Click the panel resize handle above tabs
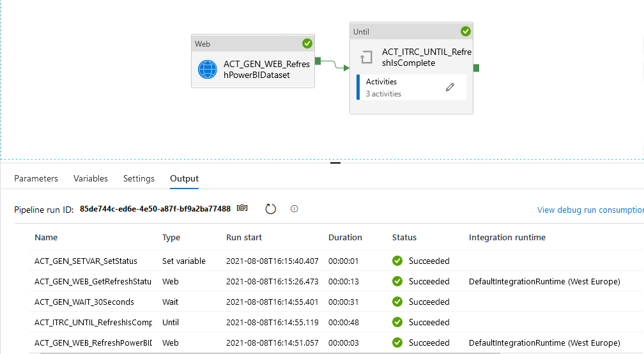This screenshot has height=354, width=644. [x=335, y=163]
